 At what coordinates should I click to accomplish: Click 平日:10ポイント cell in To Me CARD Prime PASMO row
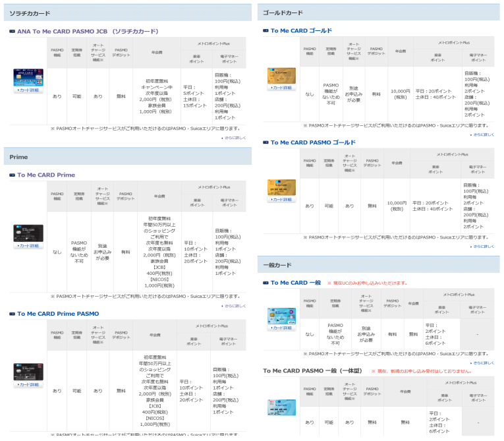click(194, 391)
